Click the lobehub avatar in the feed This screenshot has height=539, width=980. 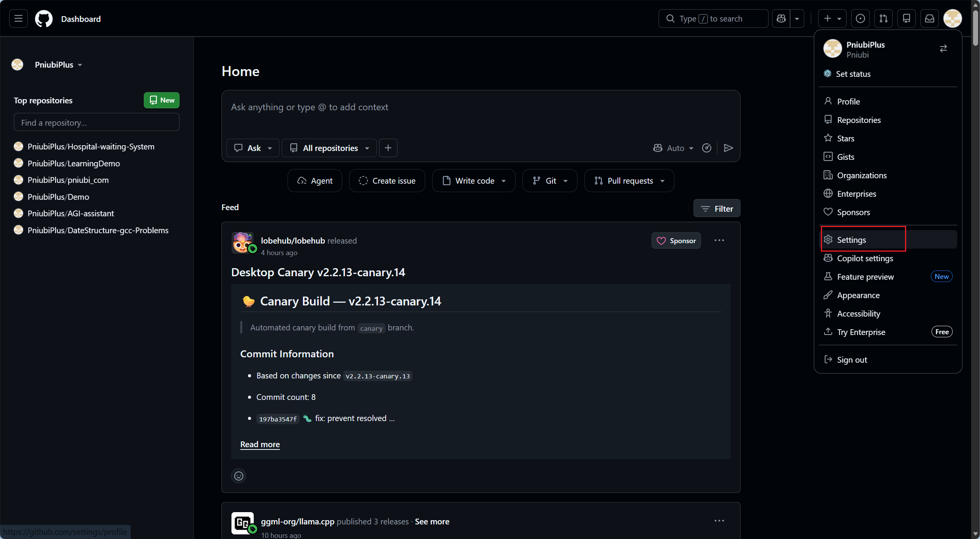pos(243,243)
